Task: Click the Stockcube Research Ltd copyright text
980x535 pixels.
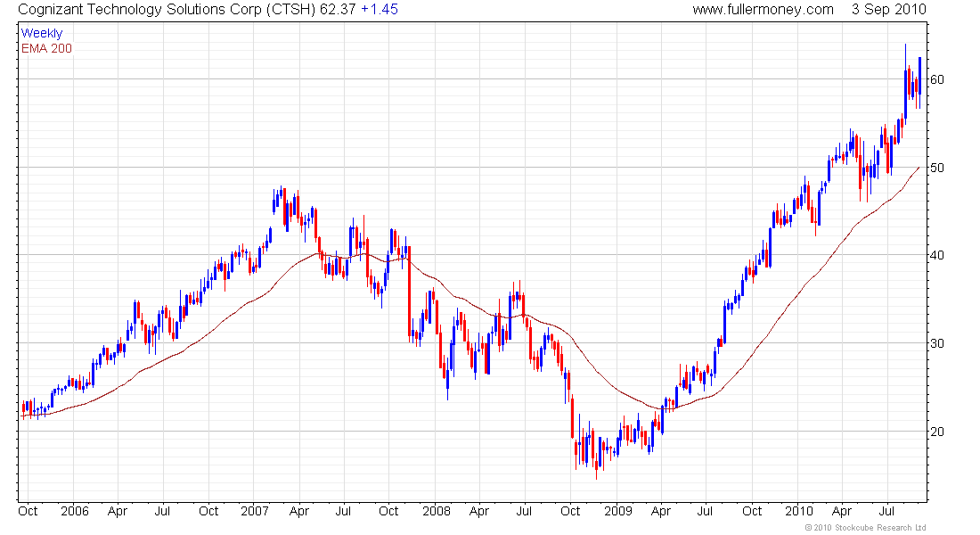Action: [866, 528]
